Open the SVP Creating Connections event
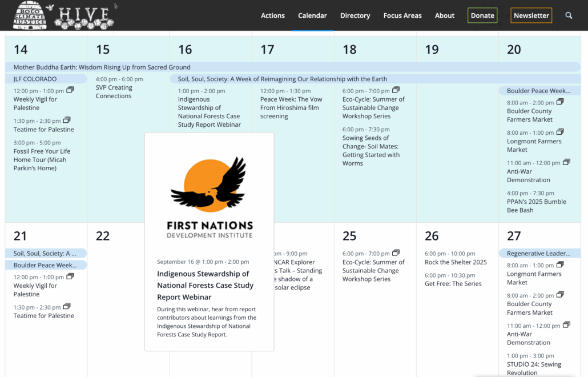The image size is (588, 377). pos(114,92)
